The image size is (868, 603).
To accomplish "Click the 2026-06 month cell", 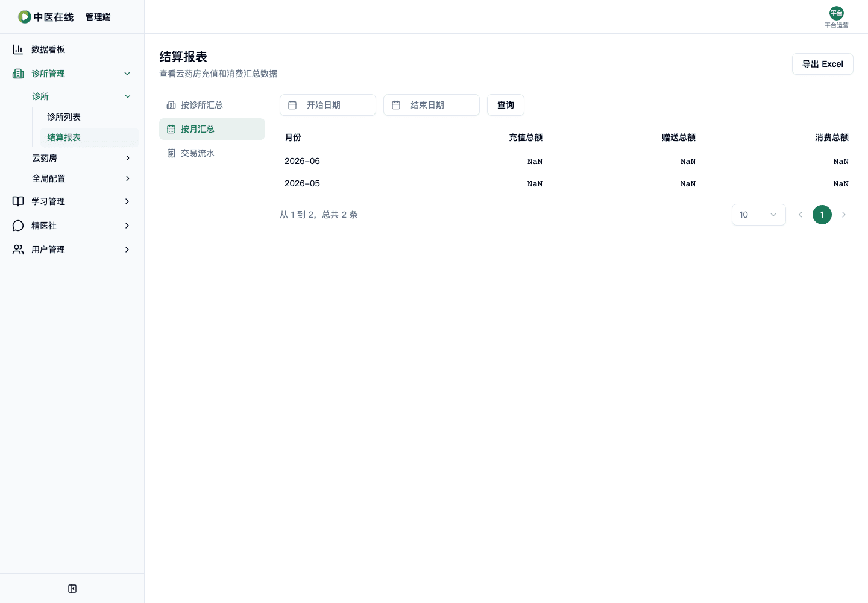I will pos(302,161).
